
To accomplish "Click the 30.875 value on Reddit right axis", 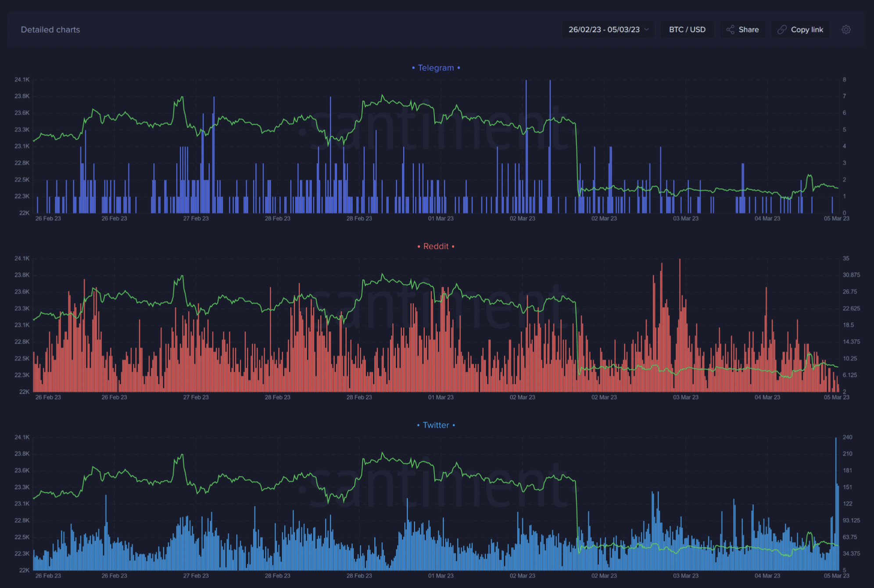I will coord(851,275).
